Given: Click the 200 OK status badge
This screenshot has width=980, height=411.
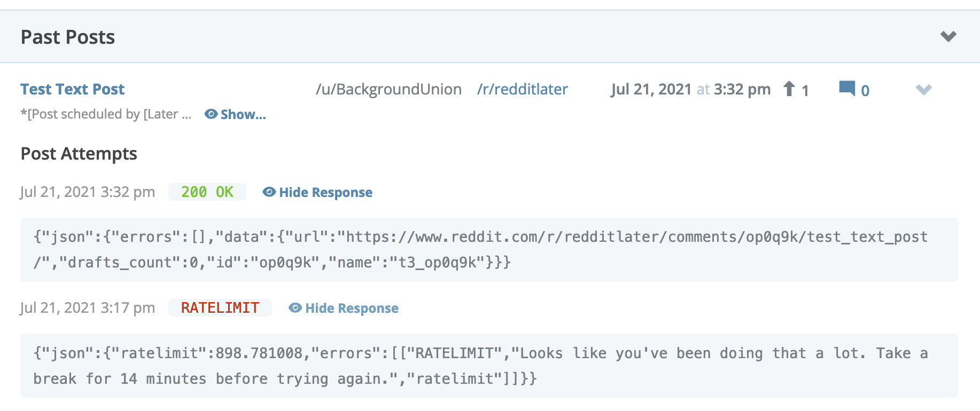Looking at the screenshot, I should coord(207,192).
